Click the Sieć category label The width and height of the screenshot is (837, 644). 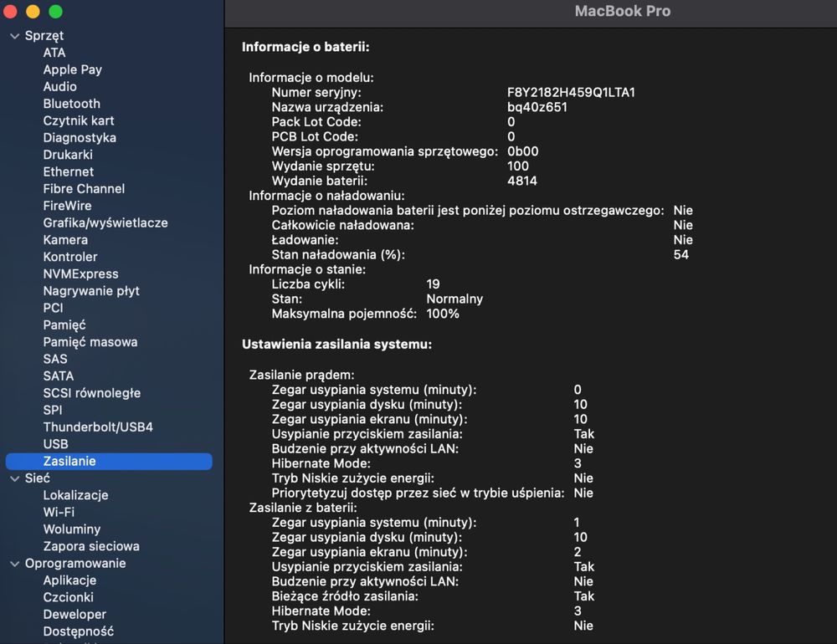38,478
